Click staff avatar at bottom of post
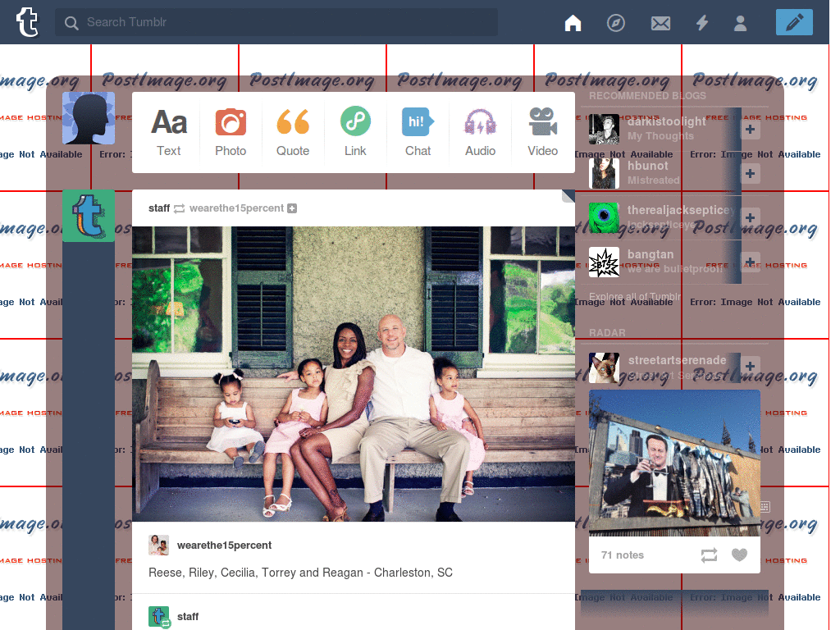 [x=158, y=617]
